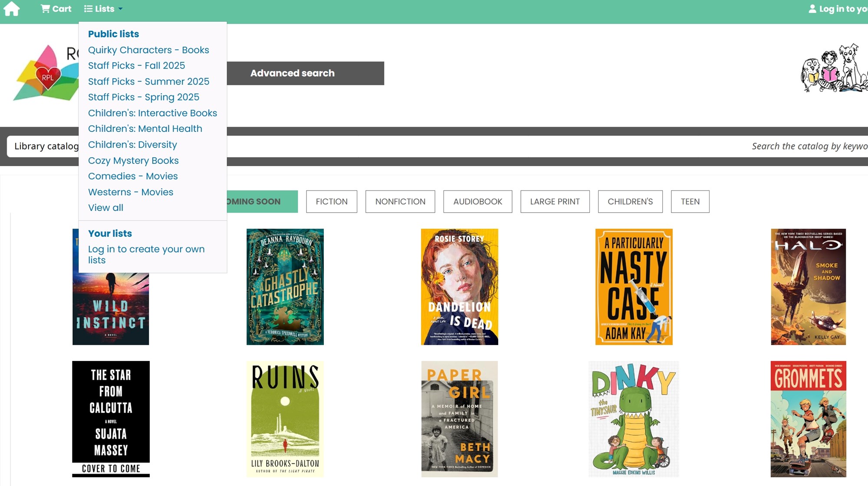Screen dimensions: 868x486
Task: Open Cozy Mystery Books list
Action: [x=133, y=161]
